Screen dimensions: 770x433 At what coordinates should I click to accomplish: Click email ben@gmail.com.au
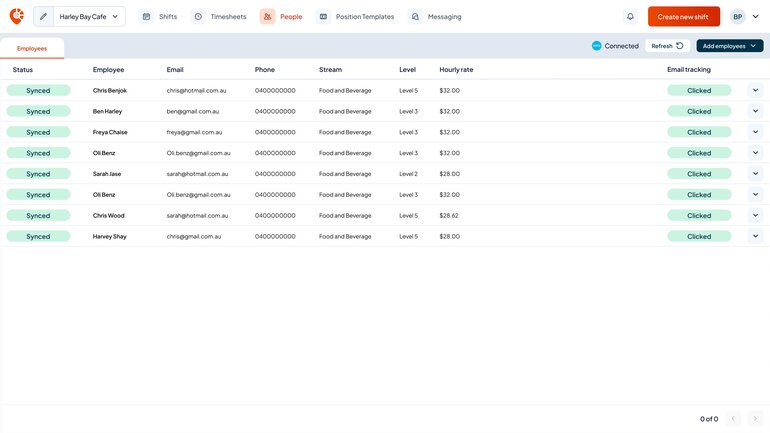point(193,111)
